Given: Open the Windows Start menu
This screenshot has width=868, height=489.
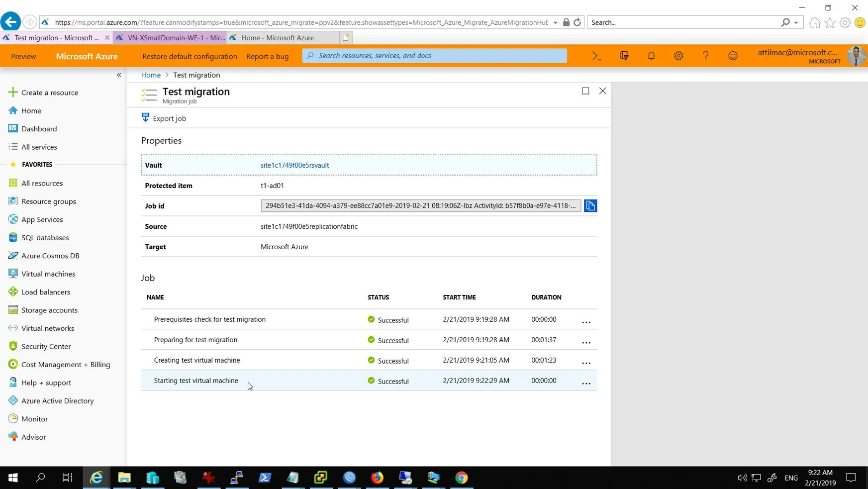Looking at the screenshot, I should point(13,478).
